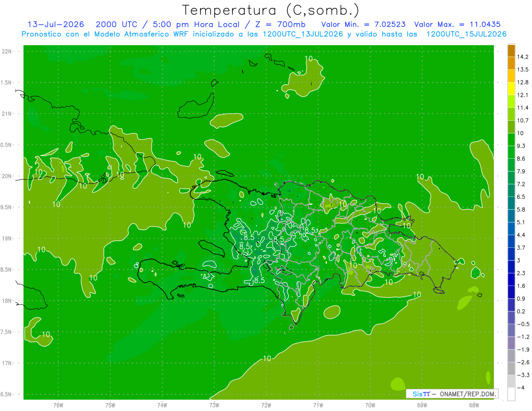This screenshot has width=532, height=411.
Task: Pick the gray legend band between -3.3 and -2.6
Action: [511, 368]
